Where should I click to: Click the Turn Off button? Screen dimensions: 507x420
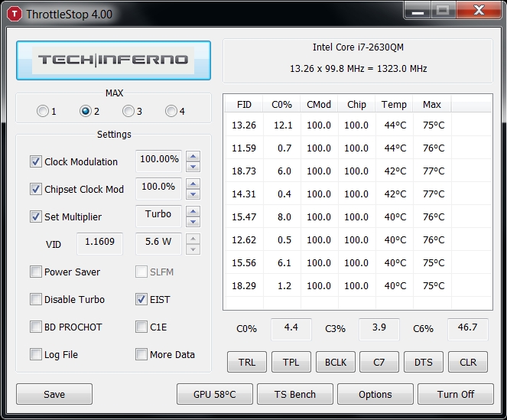pyautogui.click(x=456, y=394)
